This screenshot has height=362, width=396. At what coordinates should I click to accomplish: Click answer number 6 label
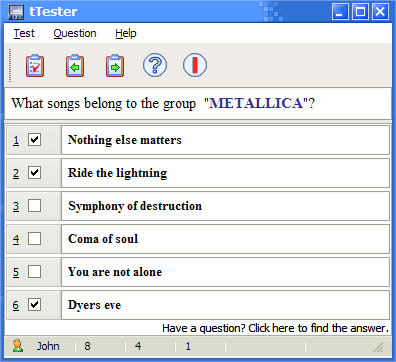(16, 305)
